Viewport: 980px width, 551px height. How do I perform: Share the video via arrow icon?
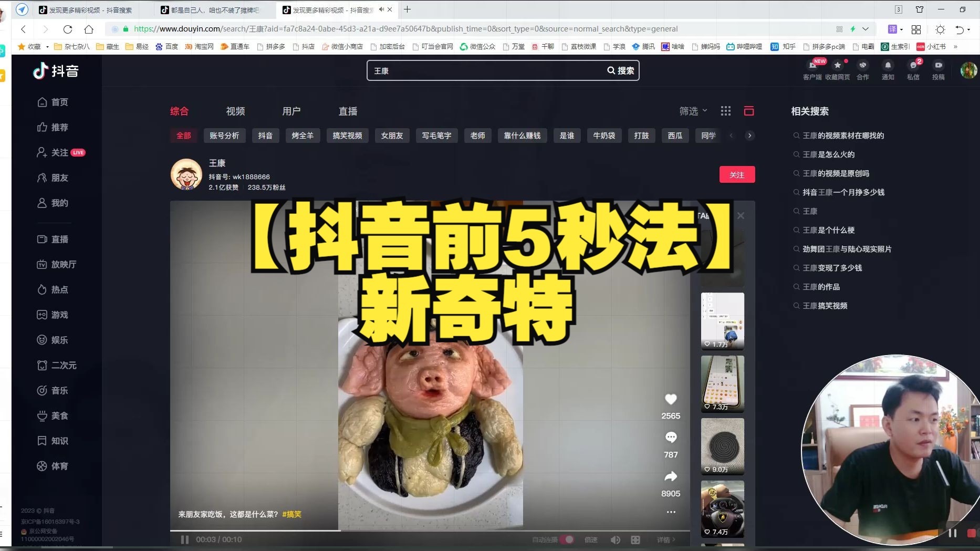pyautogui.click(x=671, y=476)
